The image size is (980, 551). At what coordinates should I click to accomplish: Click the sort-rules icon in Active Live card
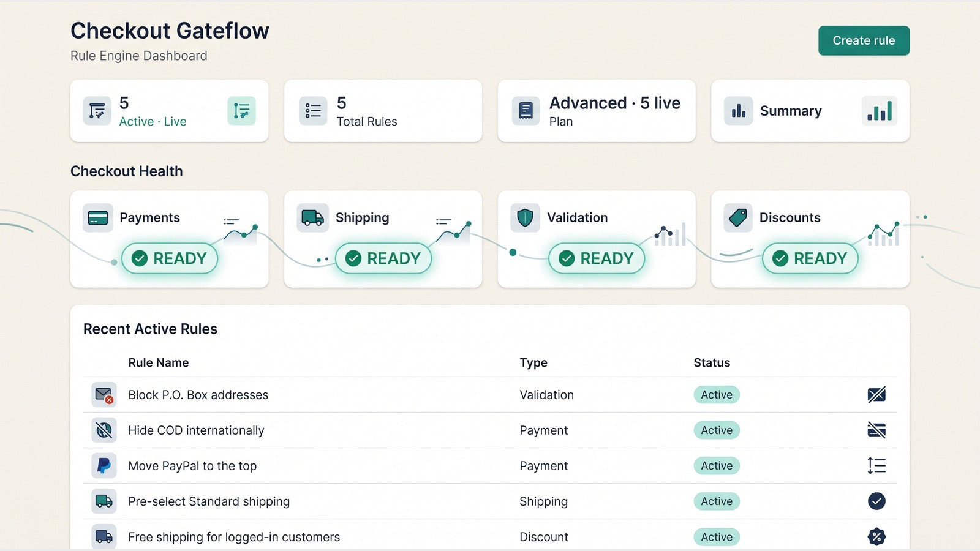[241, 111]
